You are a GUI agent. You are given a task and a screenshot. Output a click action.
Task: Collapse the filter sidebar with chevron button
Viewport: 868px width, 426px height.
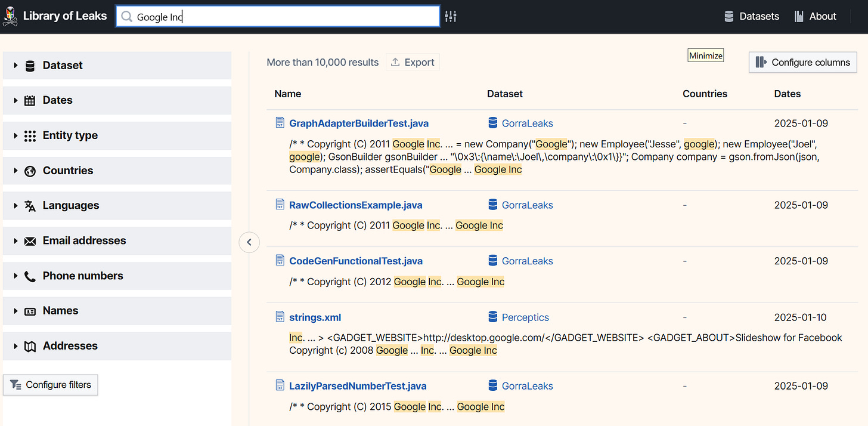pos(249,242)
